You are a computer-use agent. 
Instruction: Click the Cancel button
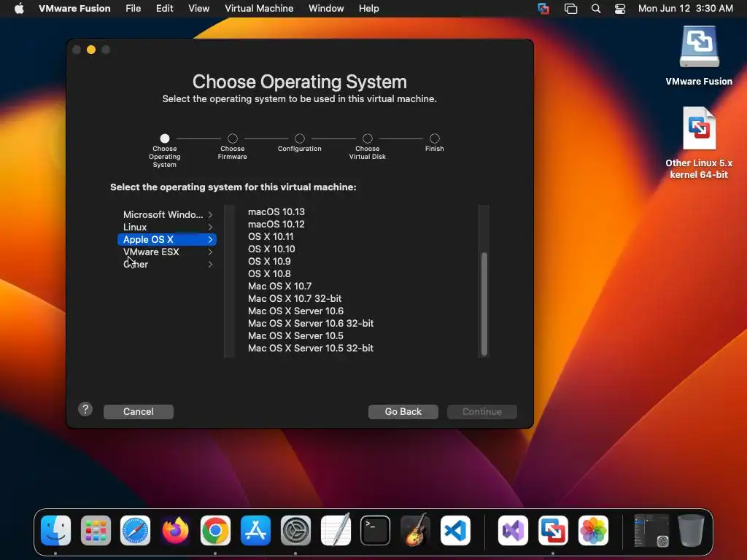pyautogui.click(x=138, y=411)
